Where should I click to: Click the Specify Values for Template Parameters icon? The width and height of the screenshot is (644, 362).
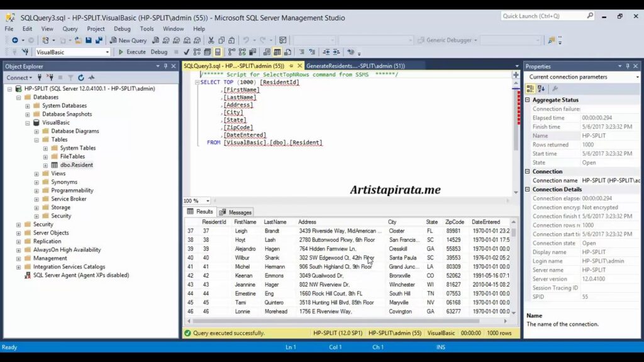click(350, 52)
